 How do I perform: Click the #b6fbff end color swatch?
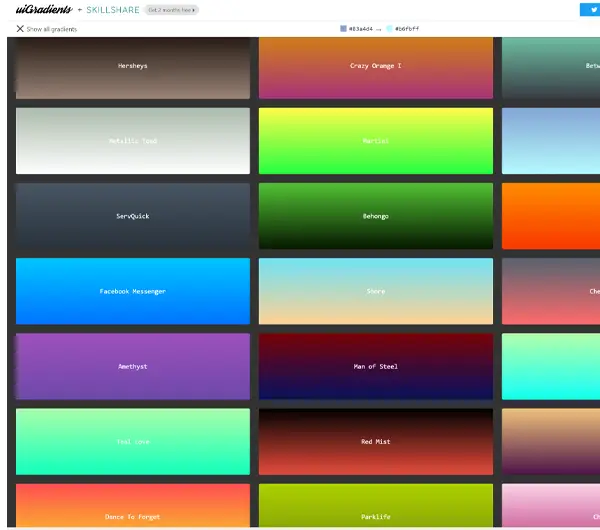390,29
